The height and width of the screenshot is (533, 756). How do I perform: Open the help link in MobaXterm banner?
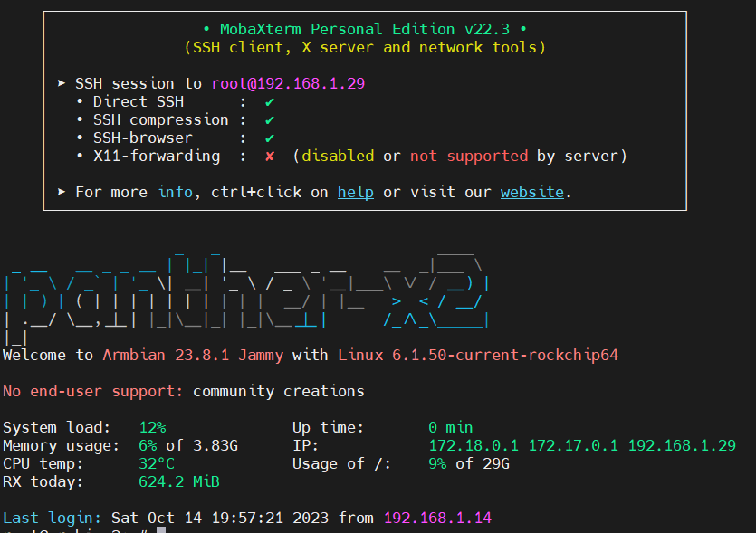click(355, 192)
